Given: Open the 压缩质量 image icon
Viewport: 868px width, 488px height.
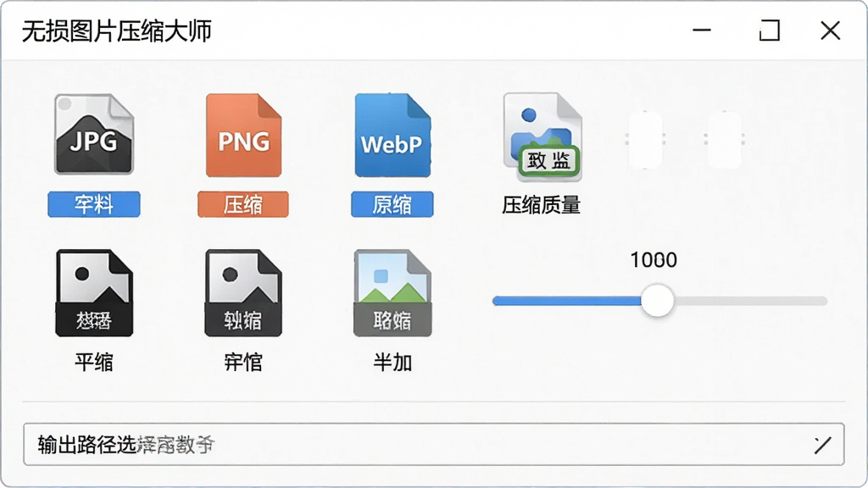Looking at the screenshot, I should (542, 136).
